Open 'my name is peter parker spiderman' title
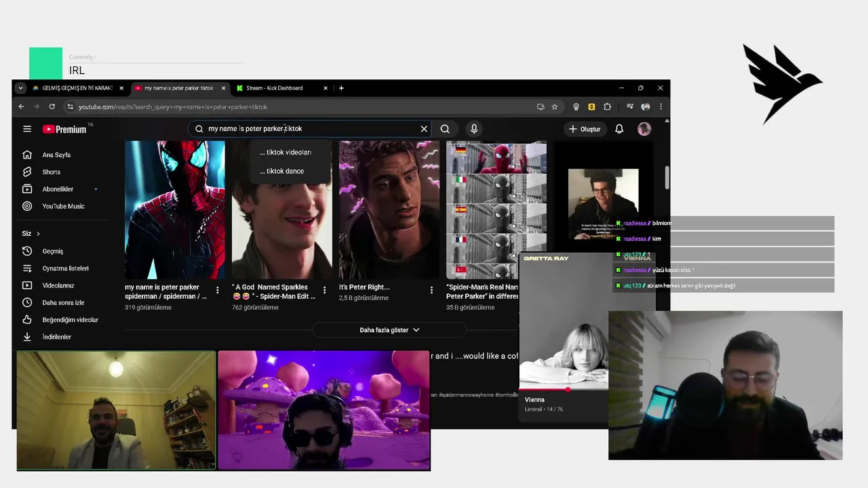This screenshot has width=868, height=488. point(166,291)
